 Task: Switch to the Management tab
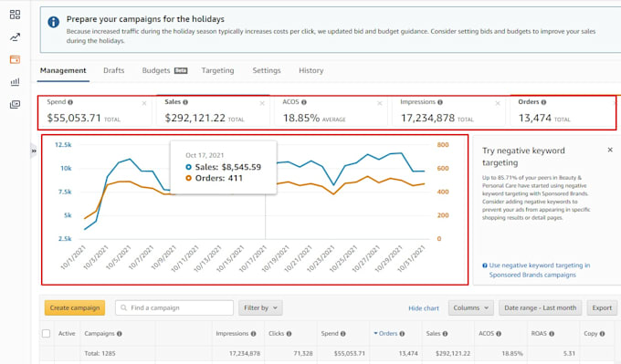(63, 70)
